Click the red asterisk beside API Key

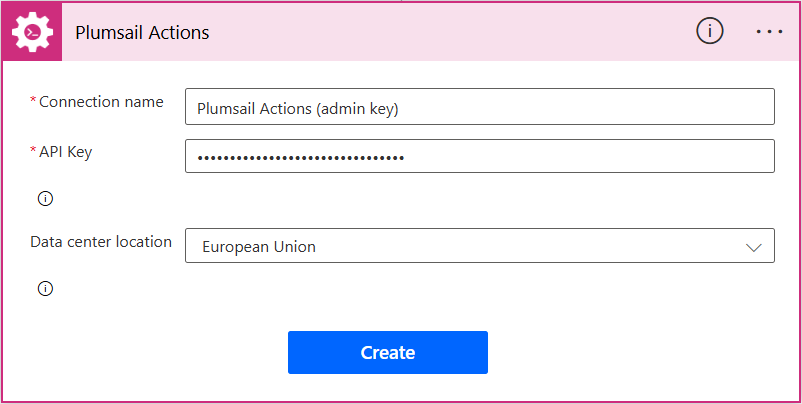(x=34, y=152)
